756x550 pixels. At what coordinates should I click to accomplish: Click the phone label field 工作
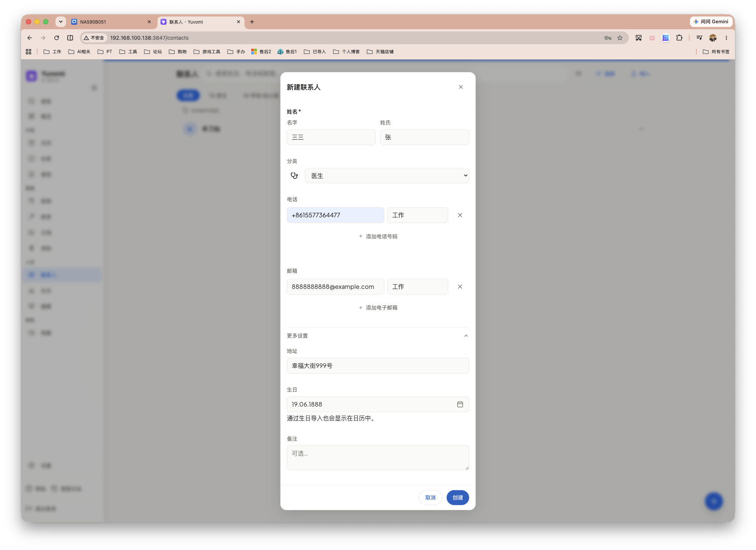click(x=417, y=215)
